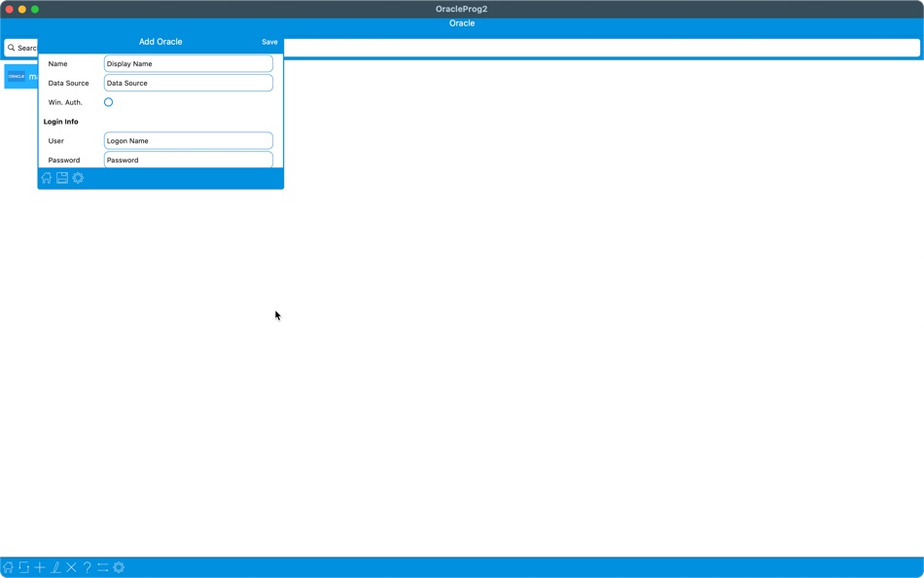Click the gear icon in Add Oracle panel
Screen dimensions: 924x578
(x=78, y=178)
